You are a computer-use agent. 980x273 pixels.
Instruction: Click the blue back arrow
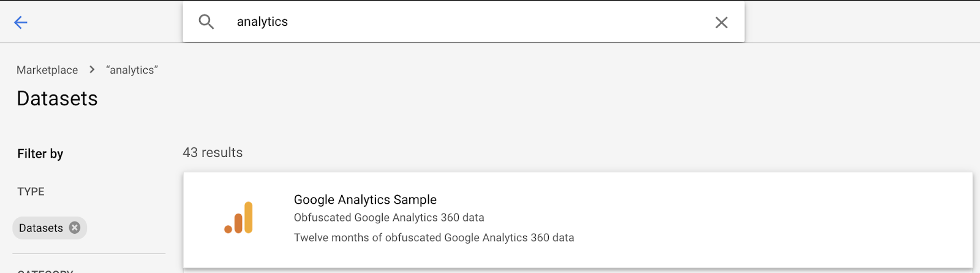tap(21, 23)
